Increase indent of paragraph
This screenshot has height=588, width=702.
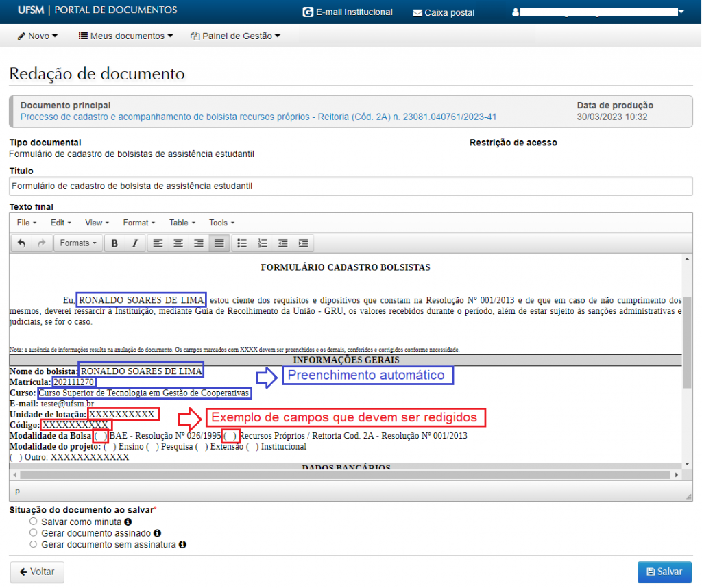coord(303,243)
